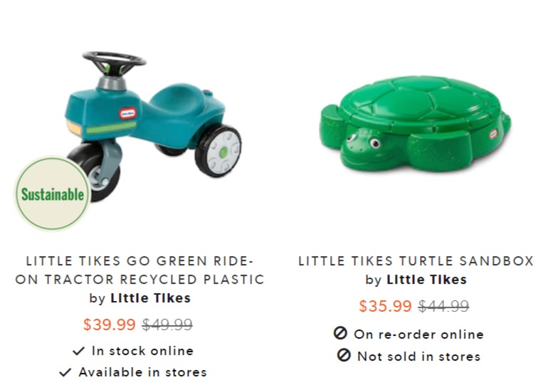This screenshot has width=553, height=392.
Task: Click the crossed-out $44.99 original price
Action: (x=443, y=306)
